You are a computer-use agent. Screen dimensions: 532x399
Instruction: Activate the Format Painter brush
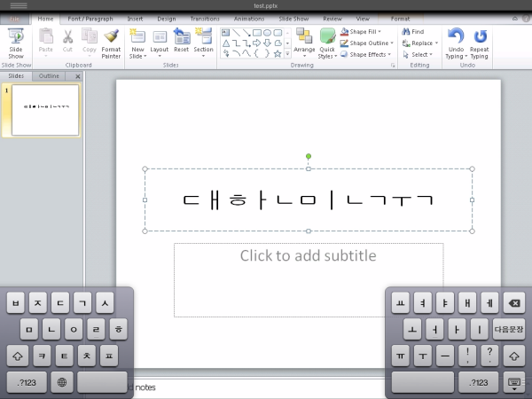click(111, 43)
